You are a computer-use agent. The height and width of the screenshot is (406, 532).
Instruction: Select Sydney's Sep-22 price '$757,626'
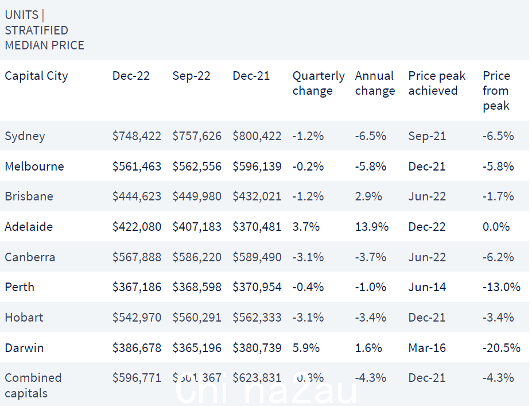(197, 136)
